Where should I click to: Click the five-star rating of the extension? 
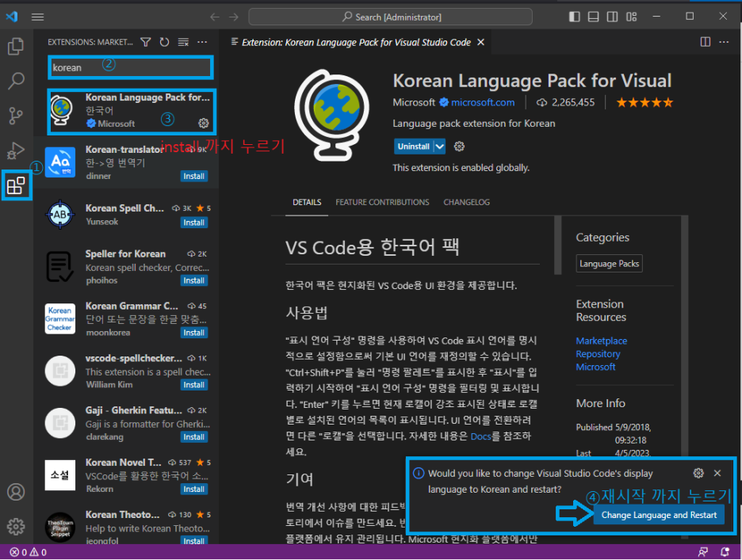(644, 103)
